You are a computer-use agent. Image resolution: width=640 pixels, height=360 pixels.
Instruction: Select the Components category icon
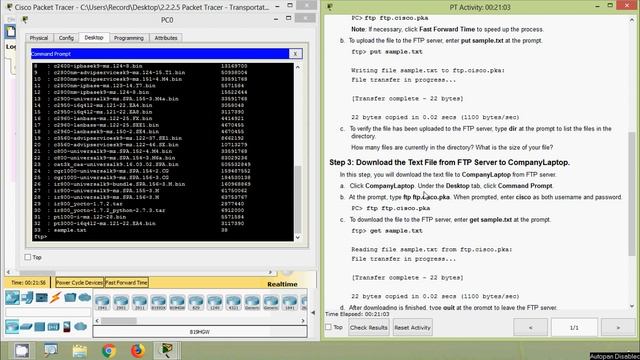pos(42,298)
